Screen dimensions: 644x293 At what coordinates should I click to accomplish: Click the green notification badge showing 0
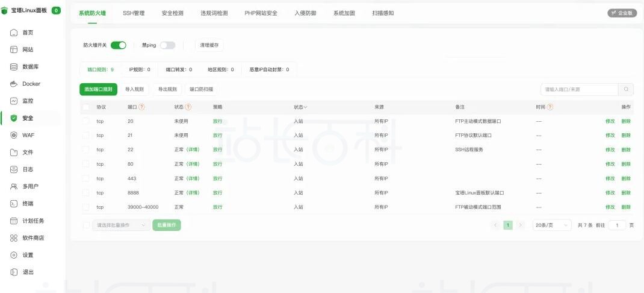[56, 11]
